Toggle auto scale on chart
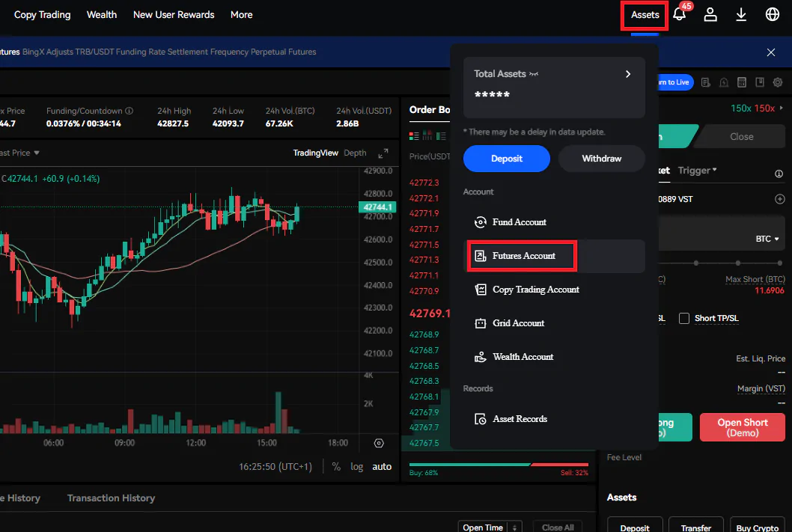 tap(382, 466)
